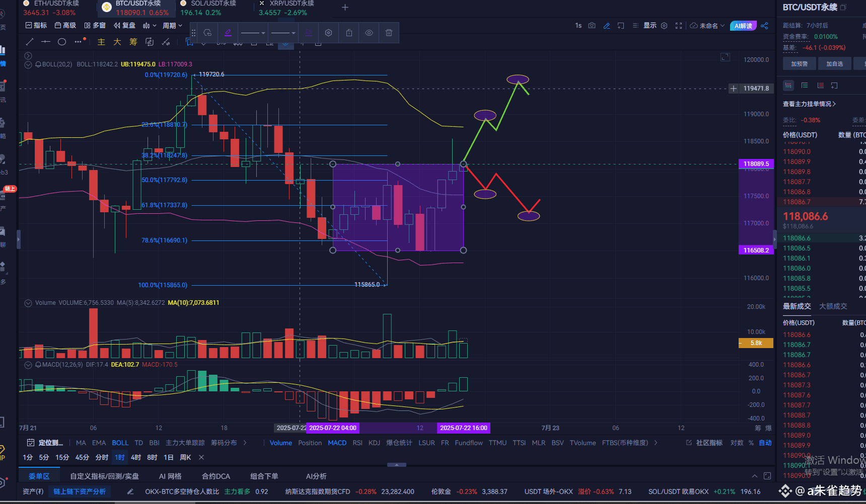Click the AI解读 button
Image resolution: width=866 pixels, height=504 pixels.
click(743, 26)
